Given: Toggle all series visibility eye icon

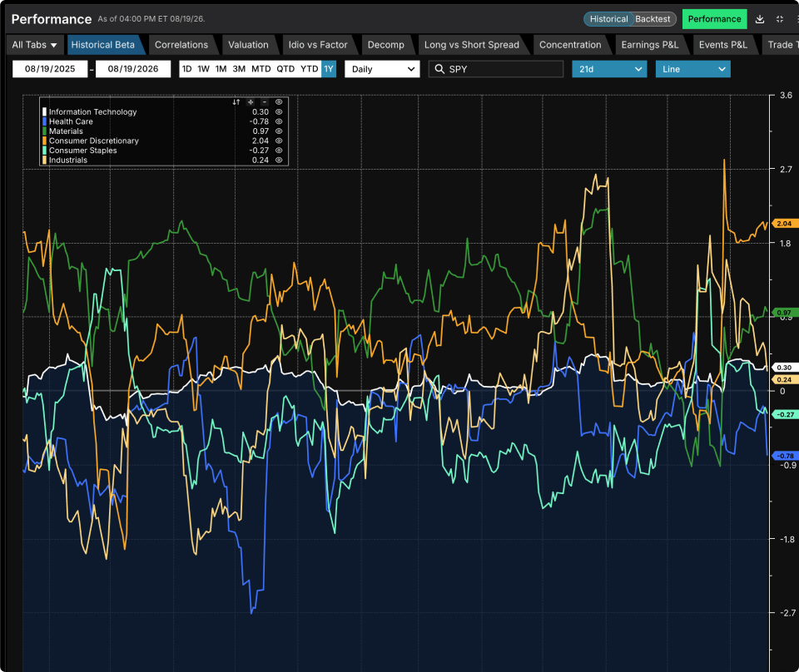Looking at the screenshot, I should coord(279,101).
